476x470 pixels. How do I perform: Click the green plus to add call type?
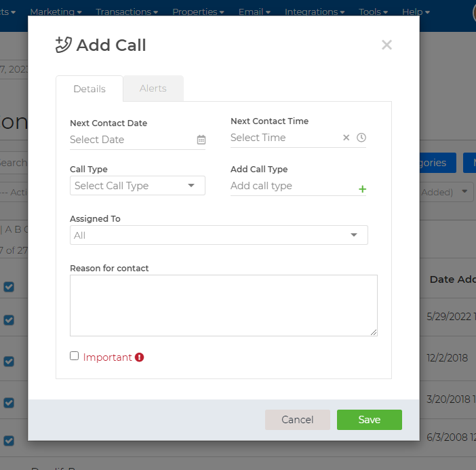point(362,189)
